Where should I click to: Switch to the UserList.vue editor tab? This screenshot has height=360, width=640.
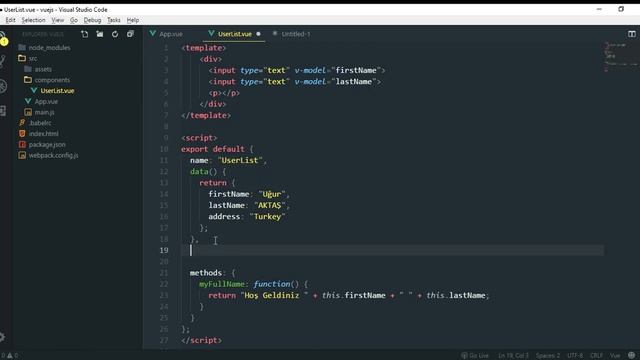[235, 34]
